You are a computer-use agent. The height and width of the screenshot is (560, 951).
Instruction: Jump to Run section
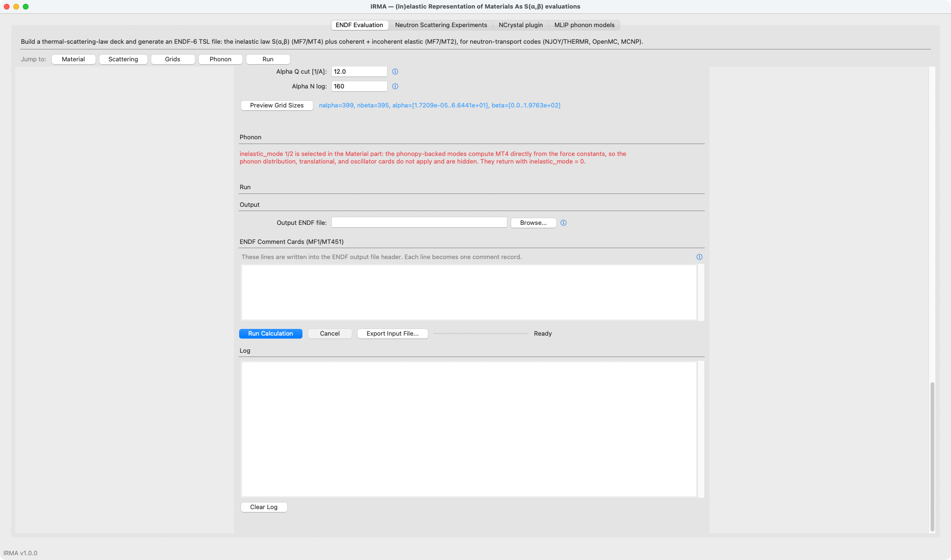tap(268, 59)
